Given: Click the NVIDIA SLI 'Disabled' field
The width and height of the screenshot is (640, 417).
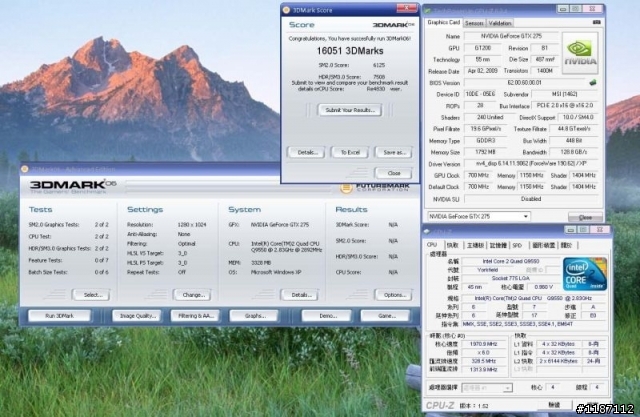Looking at the screenshot, I should [531, 199].
